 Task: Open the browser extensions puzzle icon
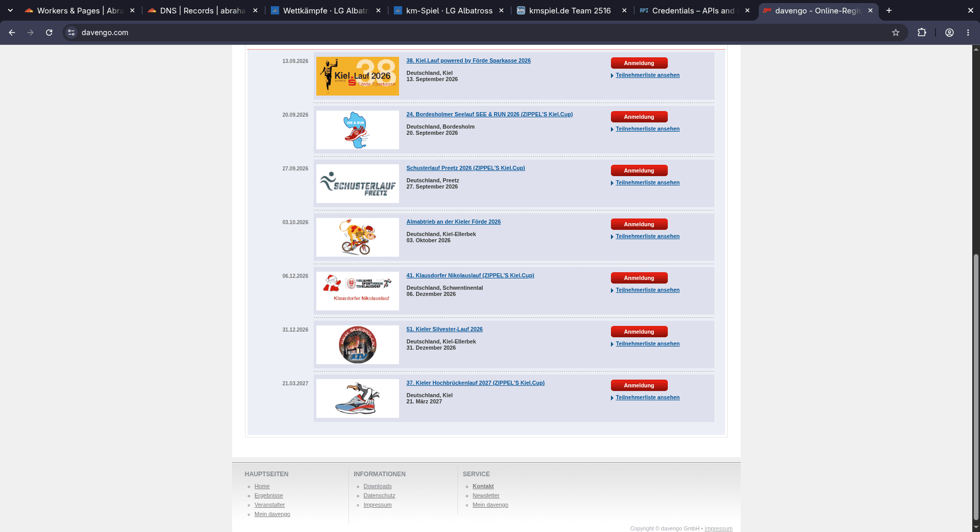click(x=922, y=33)
